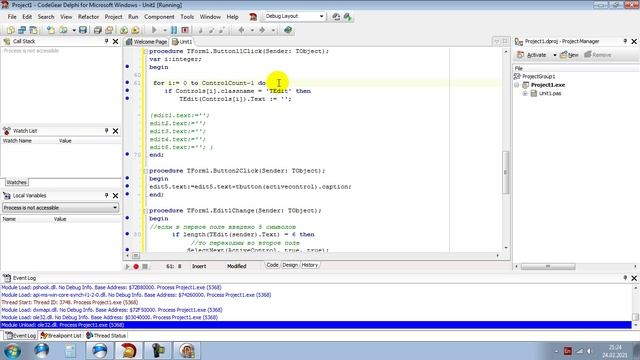Click the Windows Start button

point(12,351)
